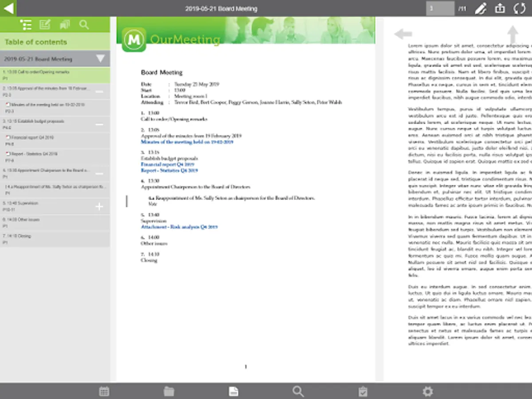Open the notes tab icon in sidebar
This screenshot has height=399, width=532.
(x=45, y=25)
